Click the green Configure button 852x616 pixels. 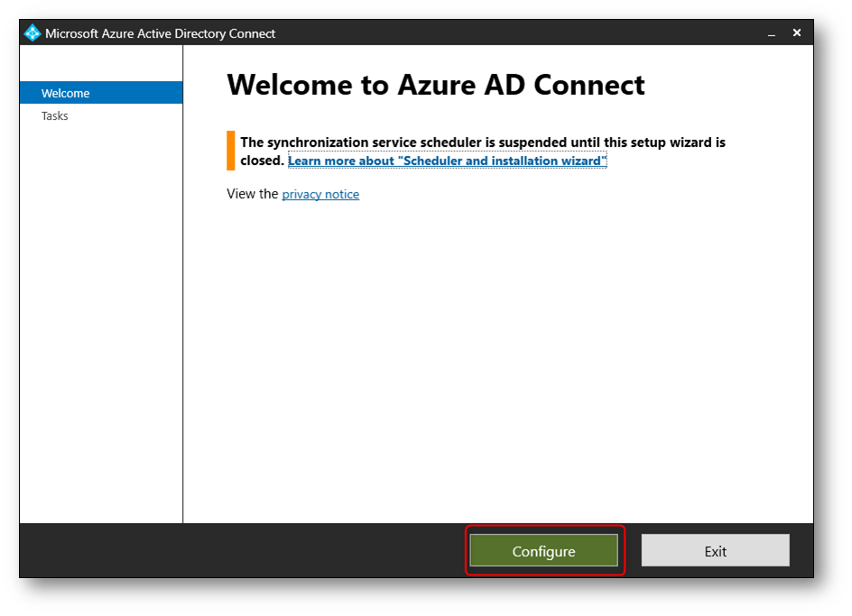(543, 550)
